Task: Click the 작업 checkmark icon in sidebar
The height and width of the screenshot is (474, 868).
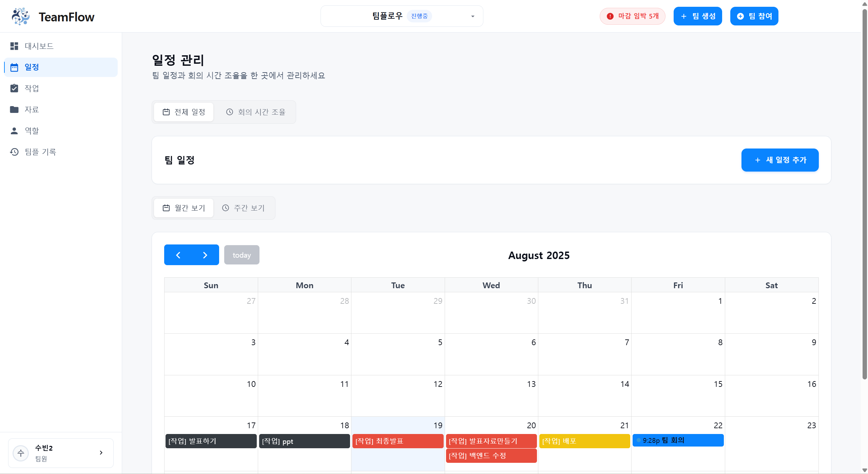Action: 14,88
